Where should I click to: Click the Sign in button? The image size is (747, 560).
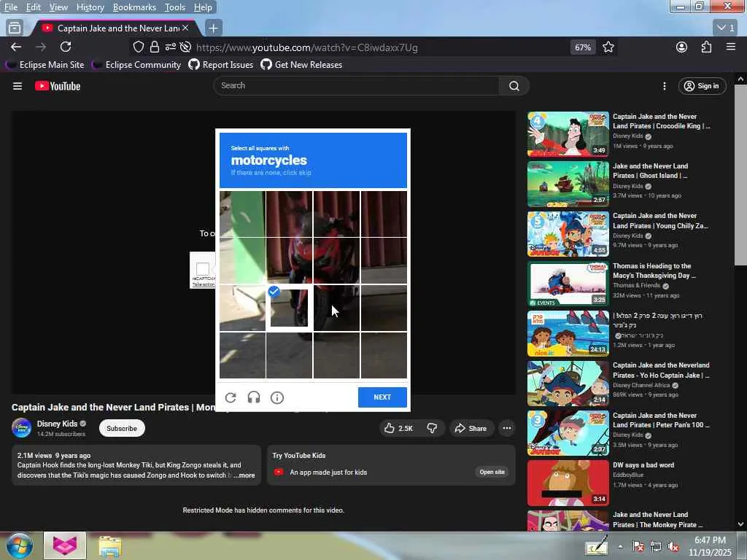pyautogui.click(x=702, y=86)
